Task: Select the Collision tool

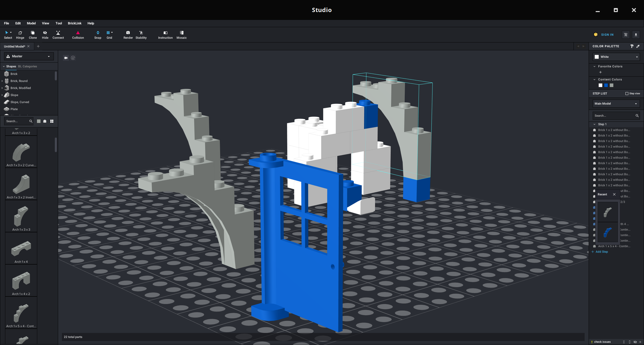Action: pyautogui.click(x=78, y=34)
